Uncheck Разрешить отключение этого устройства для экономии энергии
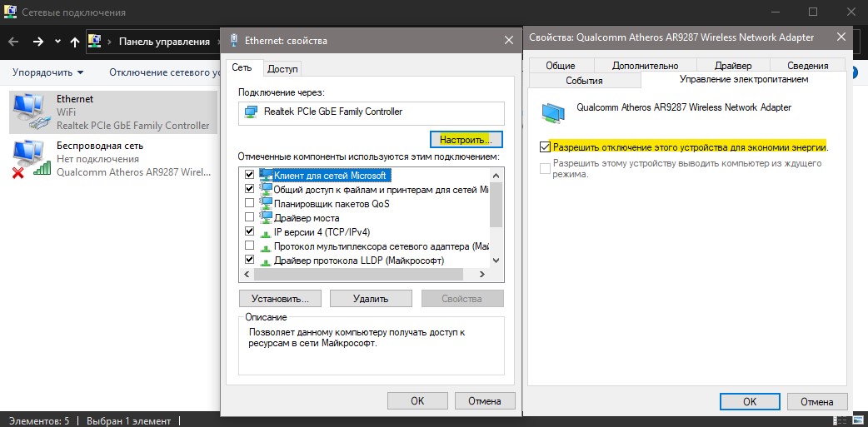This screenshot has width=868, height=427. (x=546, y=147)
